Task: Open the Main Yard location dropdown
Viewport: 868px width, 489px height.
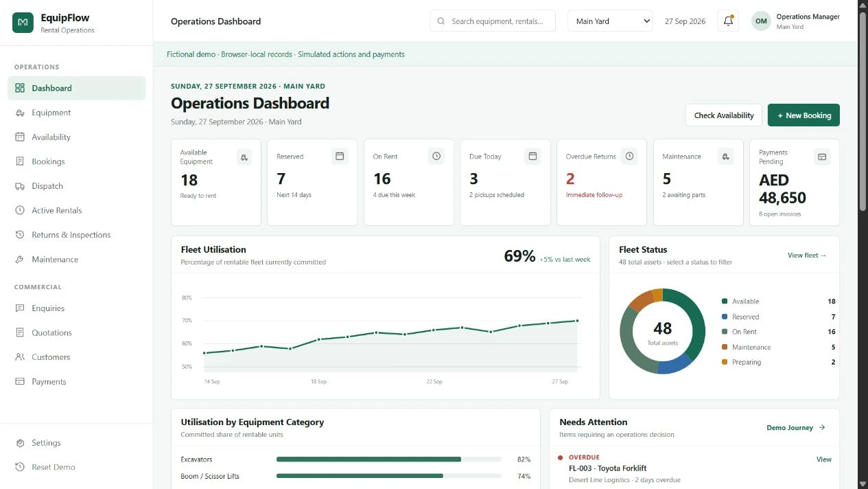Action: [x=610, y=21]
